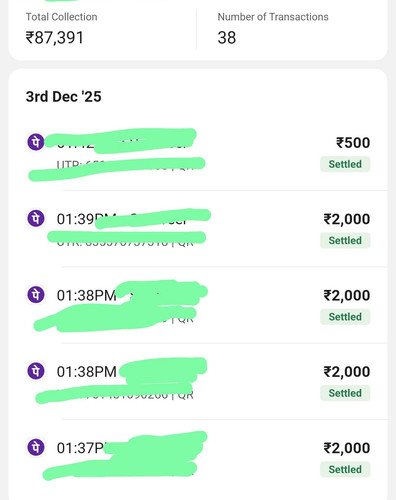Open second 01:38PM transaction time label

click(x=86, y=372)
